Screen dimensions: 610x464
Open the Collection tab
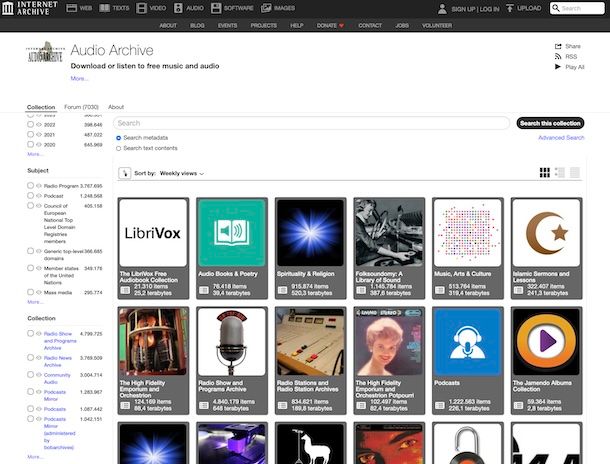point(41,107)
